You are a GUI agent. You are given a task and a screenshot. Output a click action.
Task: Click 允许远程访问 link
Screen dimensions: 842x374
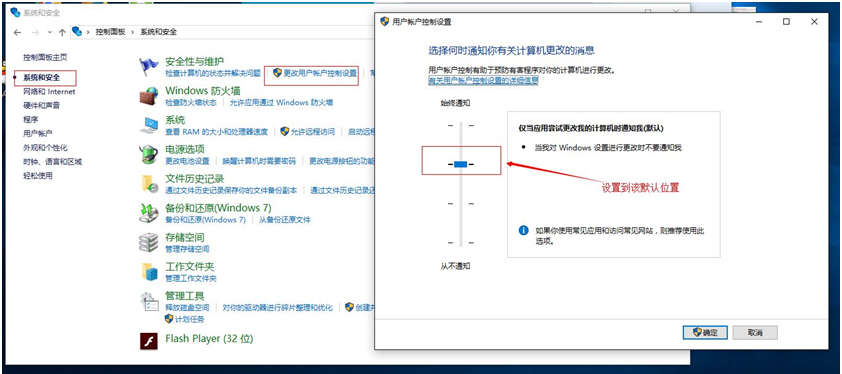click(x=313, y=131)
